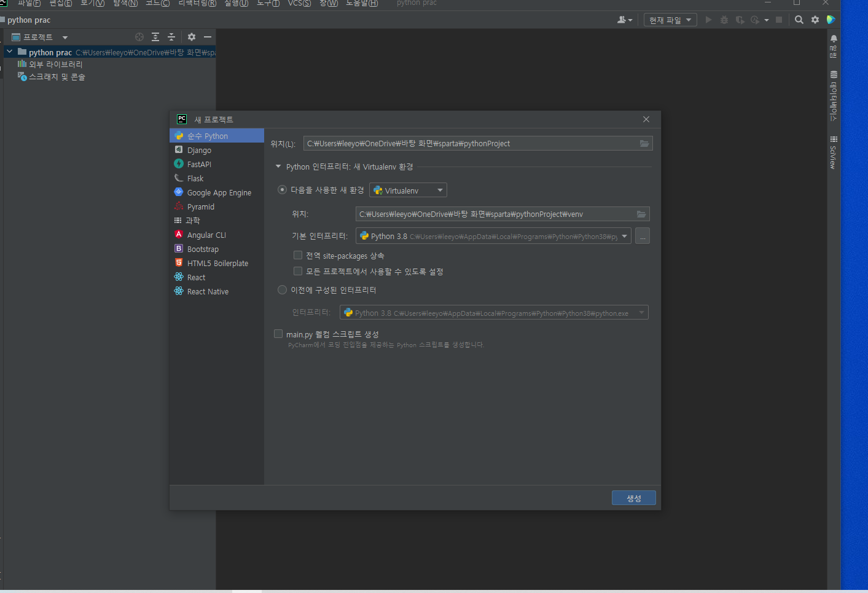Select React Native project type
The height and width of the screenshot is (593, 868).
coord(216,291)
